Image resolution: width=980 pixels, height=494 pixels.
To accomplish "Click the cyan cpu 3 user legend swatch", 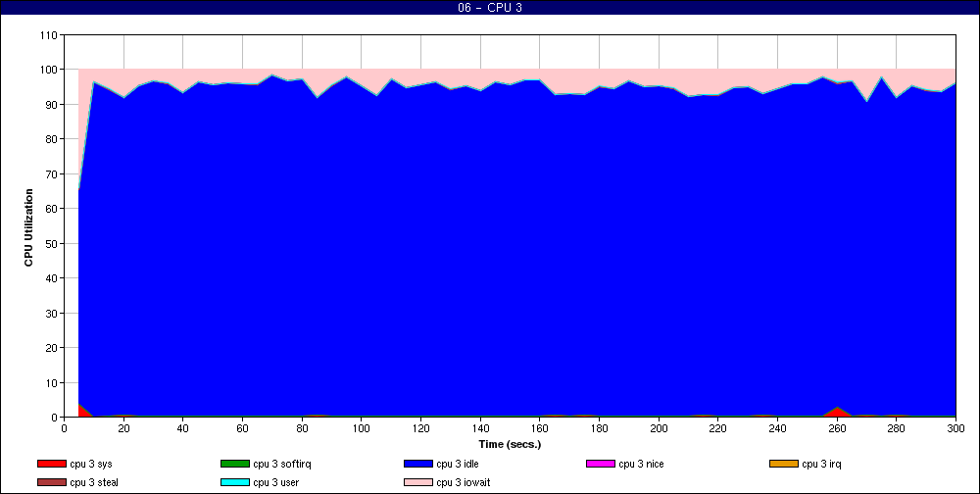I will [235, 483].
